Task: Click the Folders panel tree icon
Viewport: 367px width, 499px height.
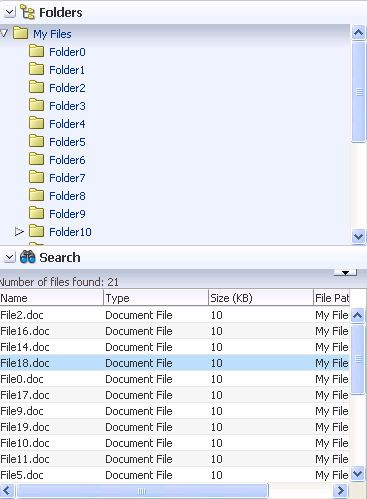Action: pos(27,12)
